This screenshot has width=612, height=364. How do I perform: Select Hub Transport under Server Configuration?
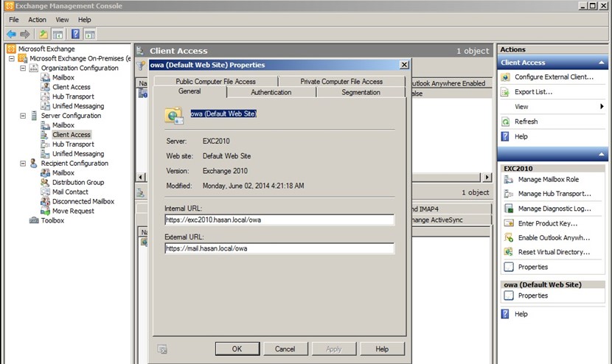tap(73, 144)
